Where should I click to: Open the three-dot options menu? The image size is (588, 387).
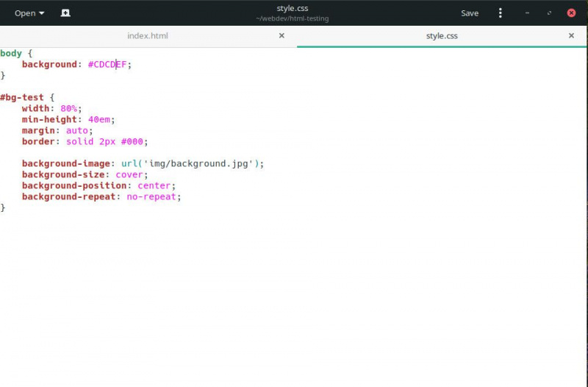point(501,13)
